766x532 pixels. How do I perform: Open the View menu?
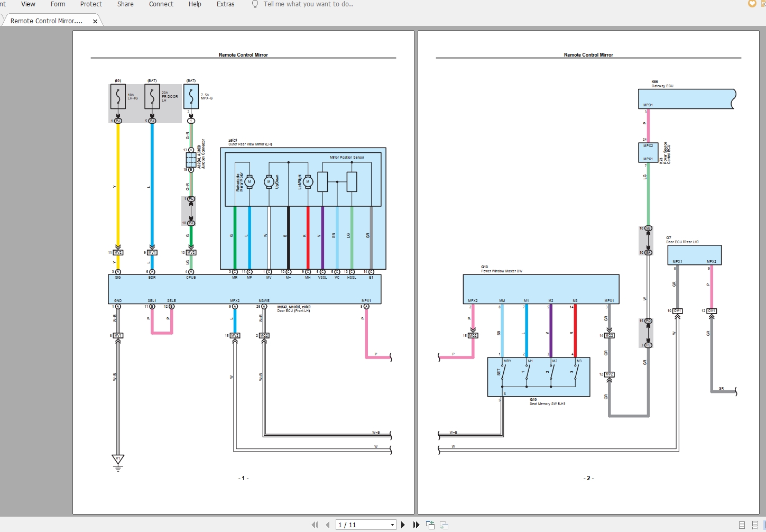pyautogui.click(x=27, y=4)
